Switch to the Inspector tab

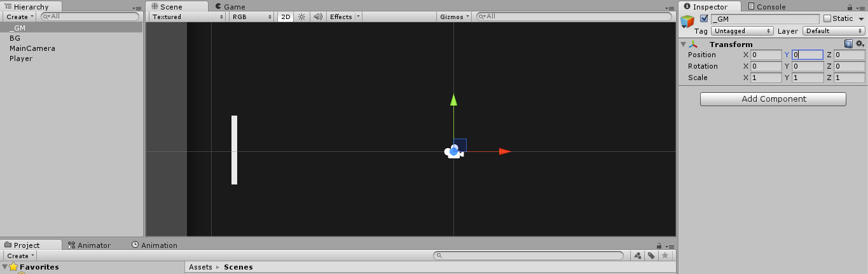pyautogui.click(x=710, y=6)
